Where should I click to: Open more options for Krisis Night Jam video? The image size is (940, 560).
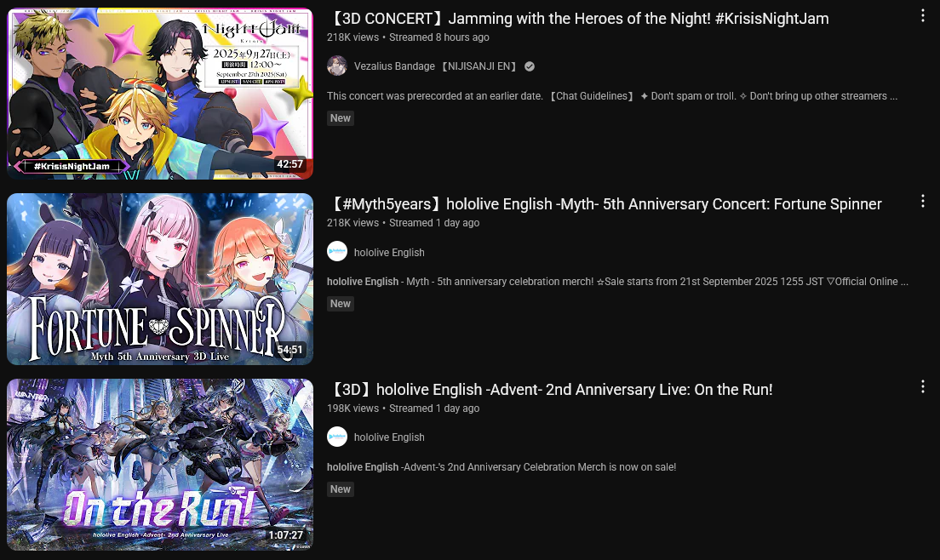923,16
